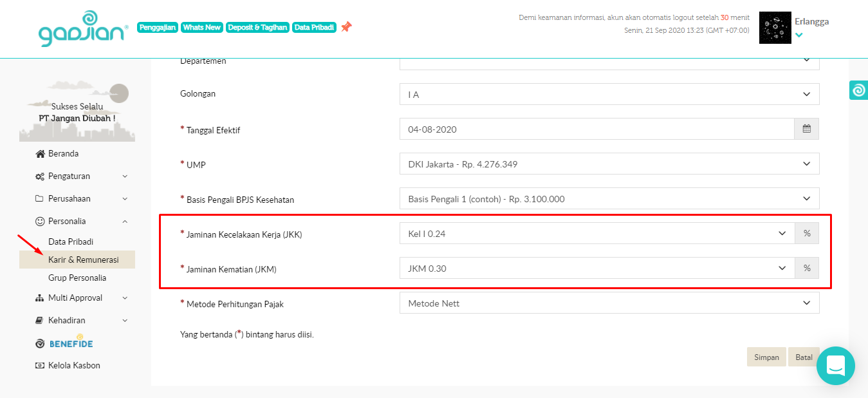The image size is (868, 398).
Task: Click the percent addon beside JKK
Action: [807, 233]
